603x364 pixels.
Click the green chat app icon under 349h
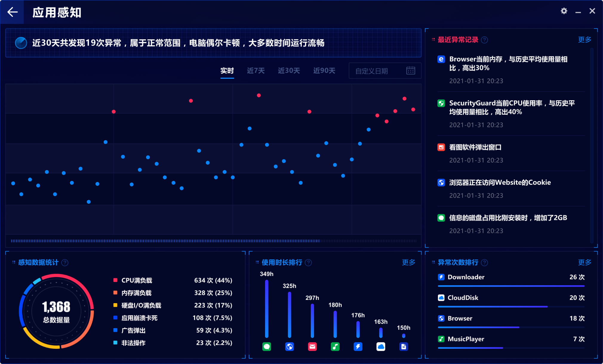pyautogui.click(x=267, y=346)
